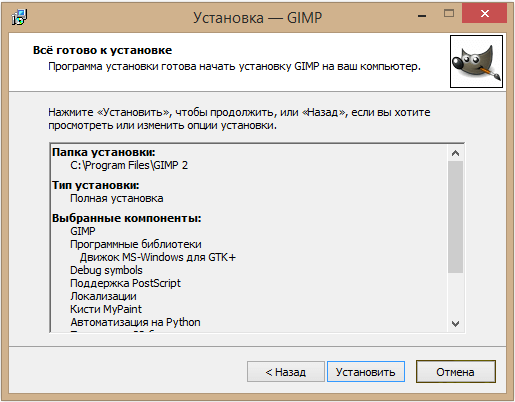Click the Полная установка line

click(117, 198)
